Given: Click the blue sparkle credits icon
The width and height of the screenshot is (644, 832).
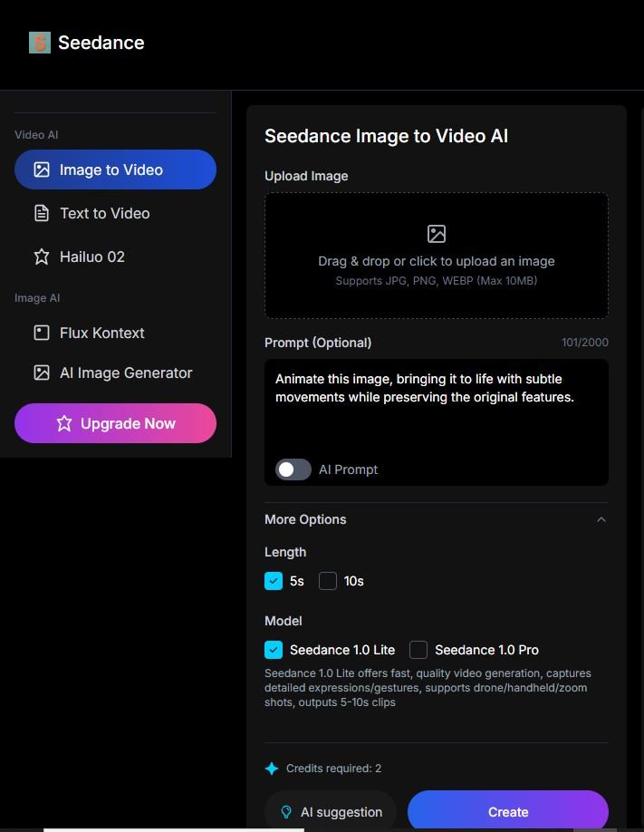Looking at the screenshot, I should click(272, 769).
